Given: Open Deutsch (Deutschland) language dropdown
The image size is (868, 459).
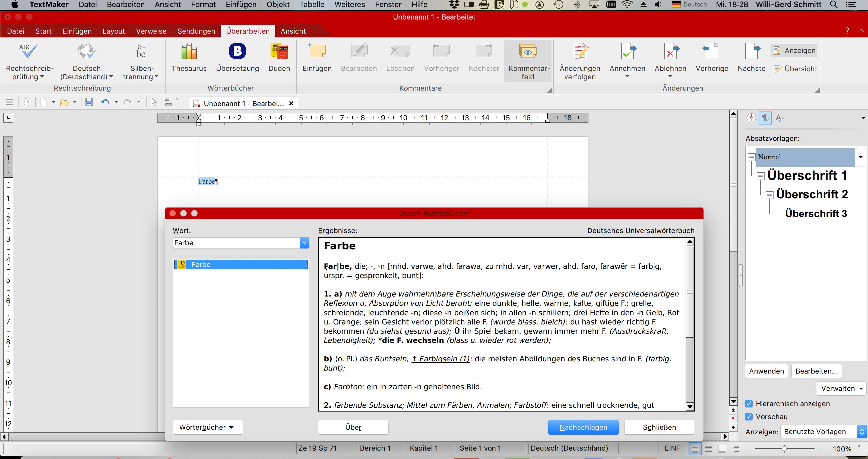Looking at the screenshot, I should point(87,61).
